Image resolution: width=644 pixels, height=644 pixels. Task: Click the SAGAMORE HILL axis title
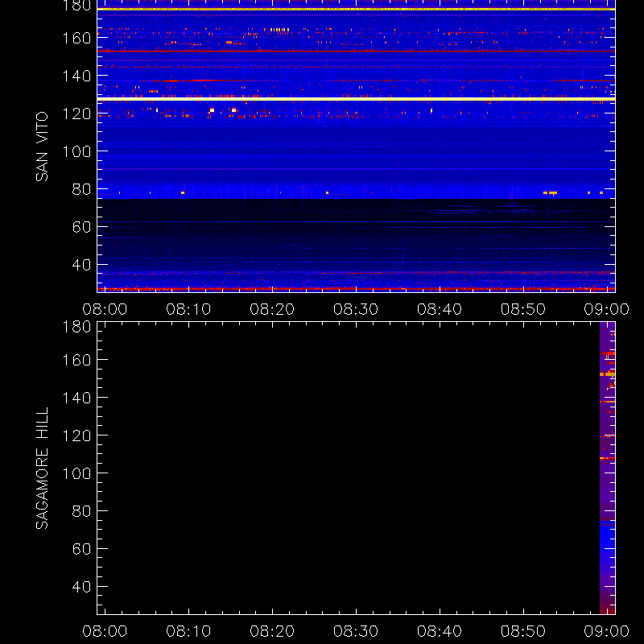pyautogui.click(x=42, y=469)
